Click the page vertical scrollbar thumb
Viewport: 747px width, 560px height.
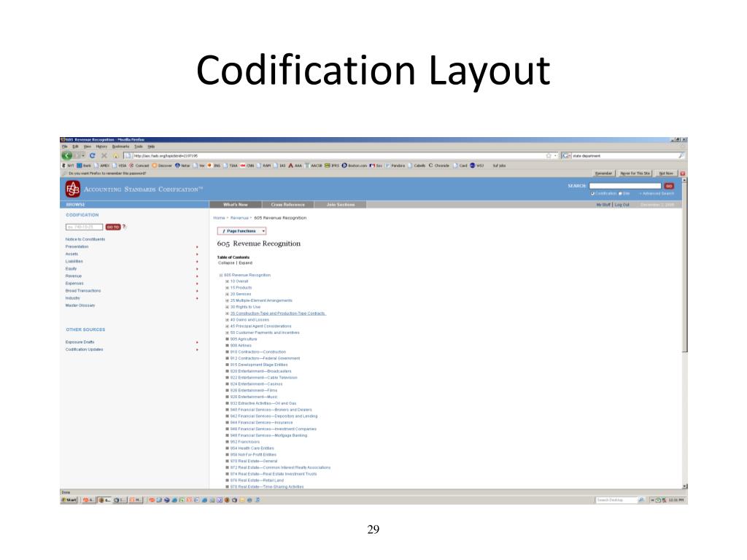(x=684, y=267)
